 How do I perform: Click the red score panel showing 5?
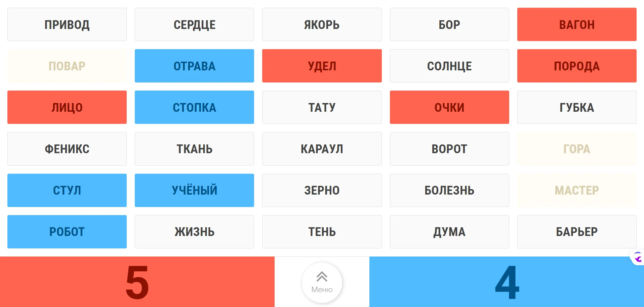pos(137,282)
